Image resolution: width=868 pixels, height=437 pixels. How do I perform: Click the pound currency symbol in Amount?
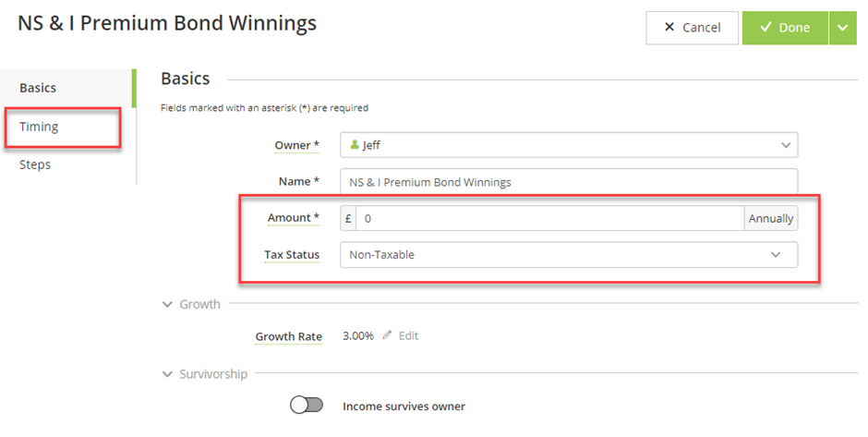[348, 218]
